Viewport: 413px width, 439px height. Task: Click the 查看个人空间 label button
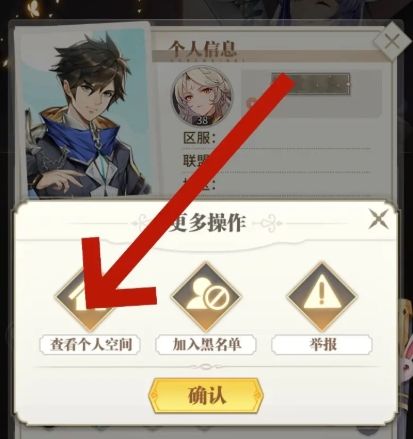[x=90, y=345]
